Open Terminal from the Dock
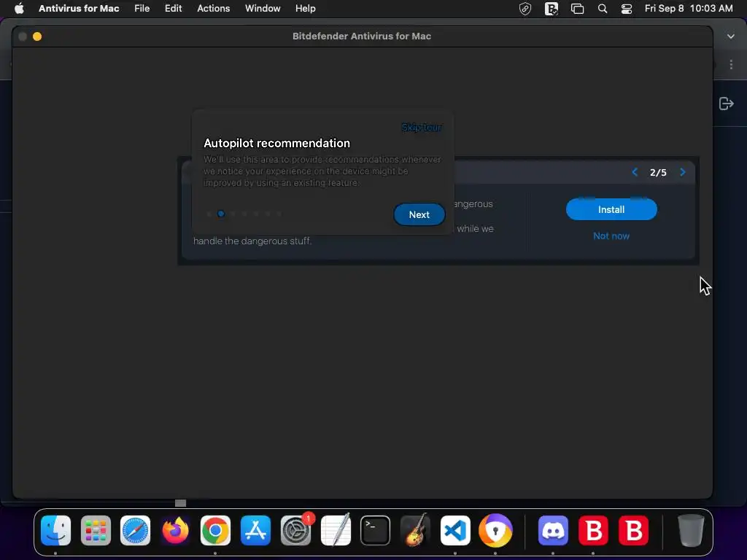The width and height of the screenshot is (747, 560). pyautogui.click(x=376, y=531)
